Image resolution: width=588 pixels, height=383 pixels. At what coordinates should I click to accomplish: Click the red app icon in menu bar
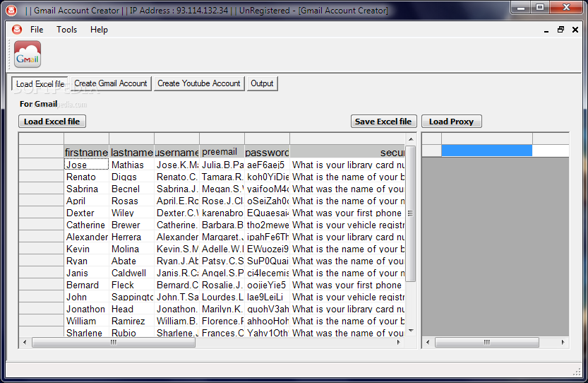(x=17, y=29)
